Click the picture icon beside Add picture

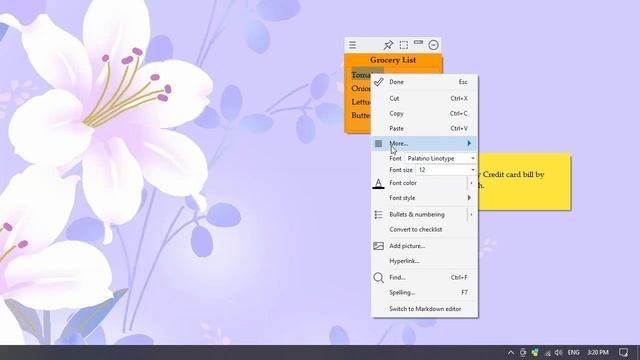(x=378, y=246)
